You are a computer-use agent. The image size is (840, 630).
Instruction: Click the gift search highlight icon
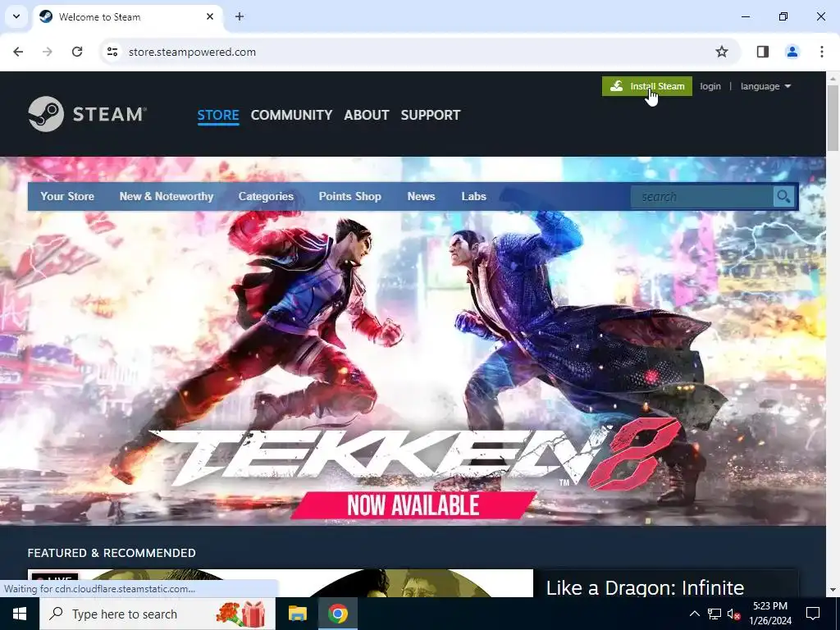click(240, 614)
